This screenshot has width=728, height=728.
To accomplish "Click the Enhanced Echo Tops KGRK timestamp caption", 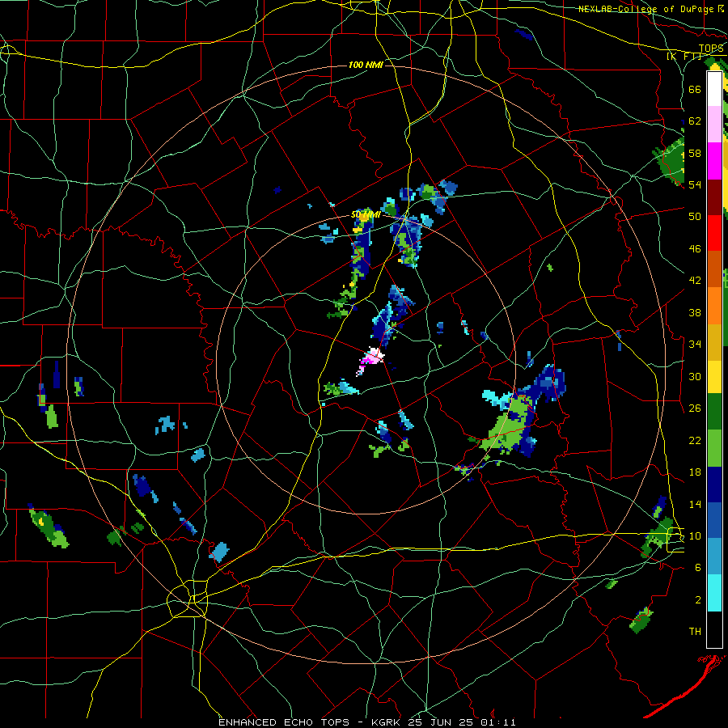I will [x=366, y=722].
